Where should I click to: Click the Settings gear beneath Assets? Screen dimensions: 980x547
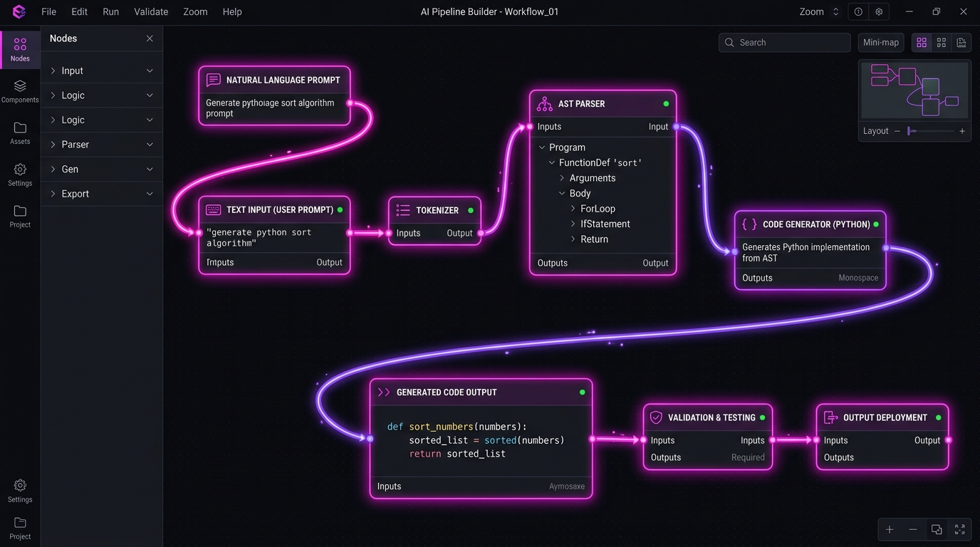point(20,174)
